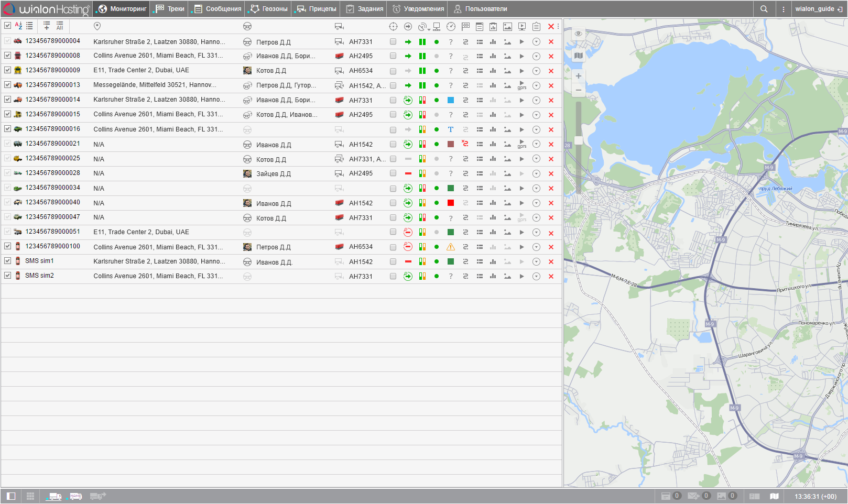
Task: Uncheck the checkbox for unit 123456789000013
Action: point(7,85)
